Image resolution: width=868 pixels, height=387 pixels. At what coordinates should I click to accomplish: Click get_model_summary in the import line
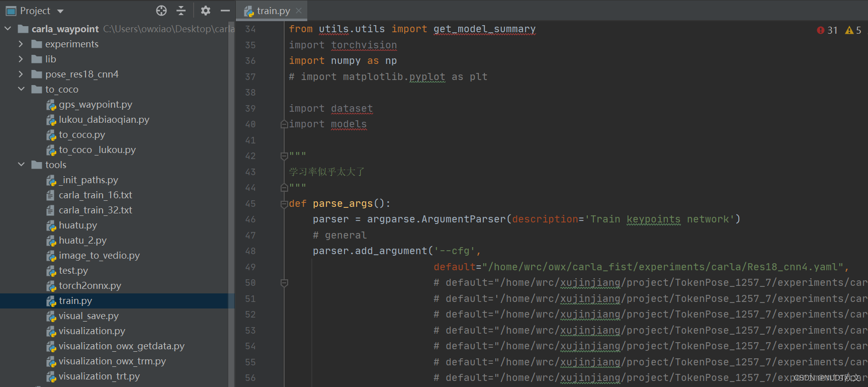tap(485, 29)
